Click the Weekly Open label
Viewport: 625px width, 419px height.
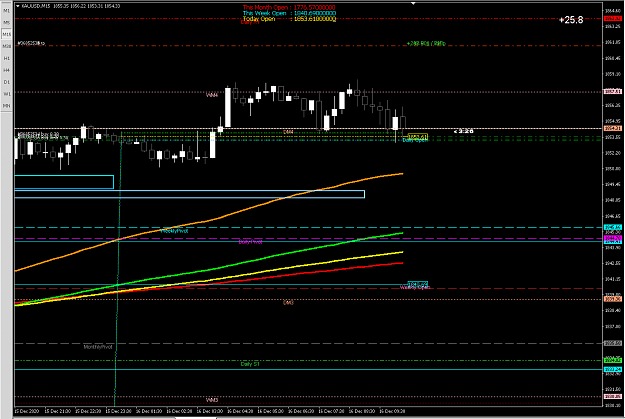click(x=415, y=287)
